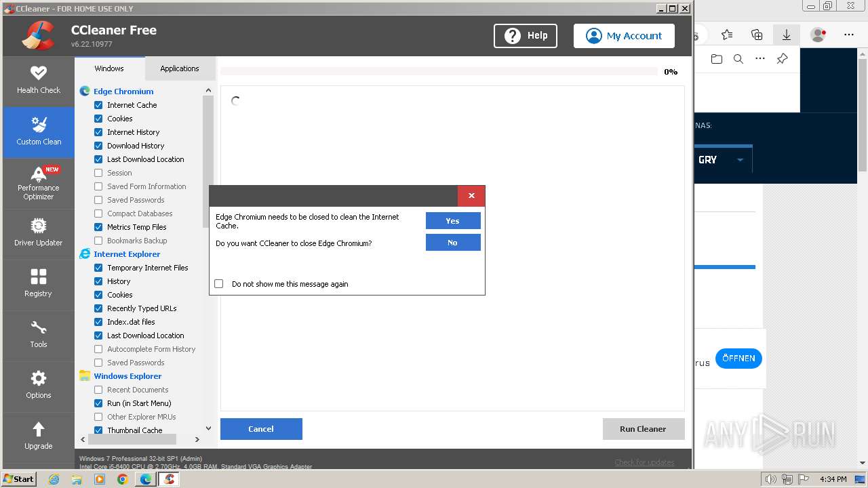Enable Recent Documents checkbox
The width and height of the screenshot is (868, 488).
click(x=98, y=390)
